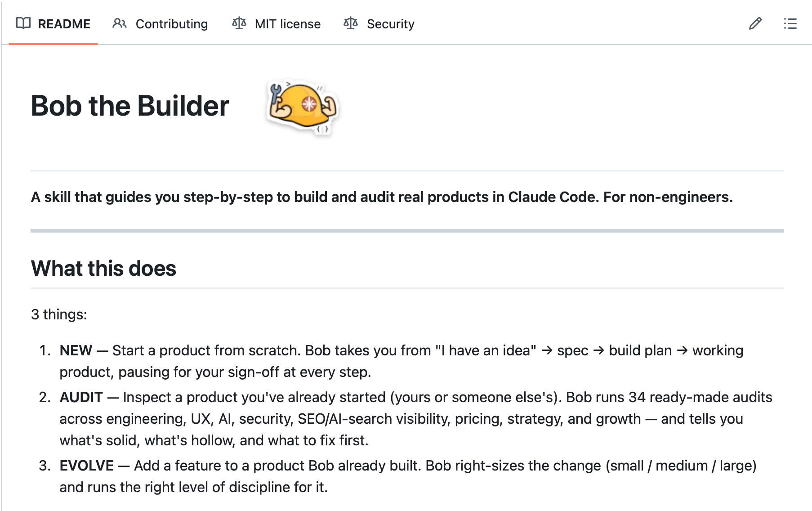Click the What this does heading
Screen dimensions: 812x511
click(x=103, y=269)
